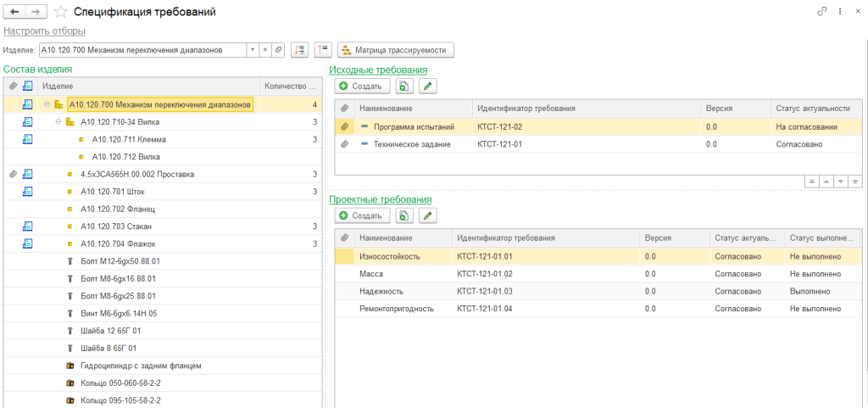The height and width of the screenshot is (408, 868).
Task: Open Матрица трассируемости
Action: [396, 50]
